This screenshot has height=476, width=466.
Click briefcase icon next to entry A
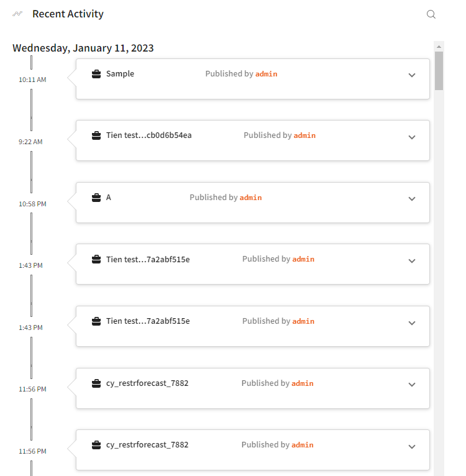(96, 198)
